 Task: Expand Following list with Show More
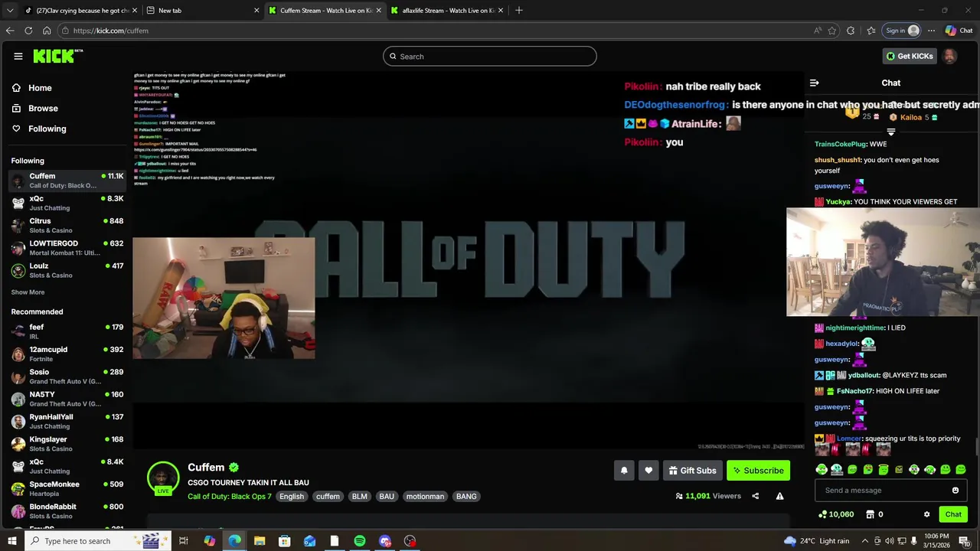coord(28,292)
